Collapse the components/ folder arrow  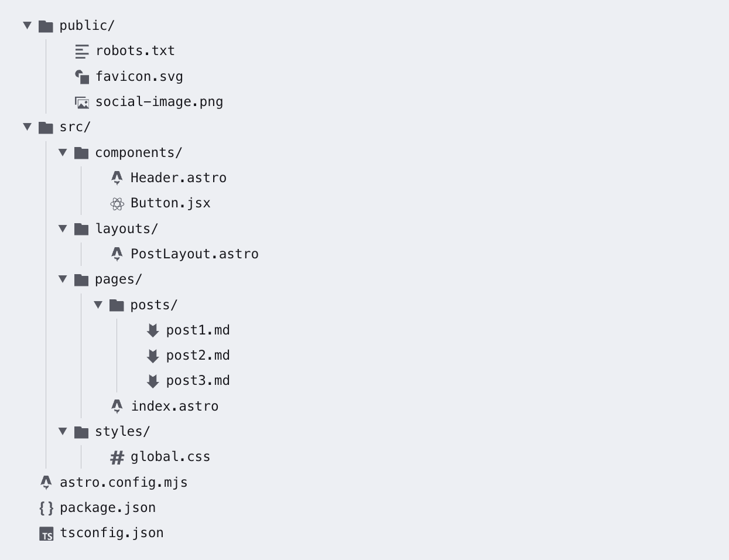click(63, 152)
